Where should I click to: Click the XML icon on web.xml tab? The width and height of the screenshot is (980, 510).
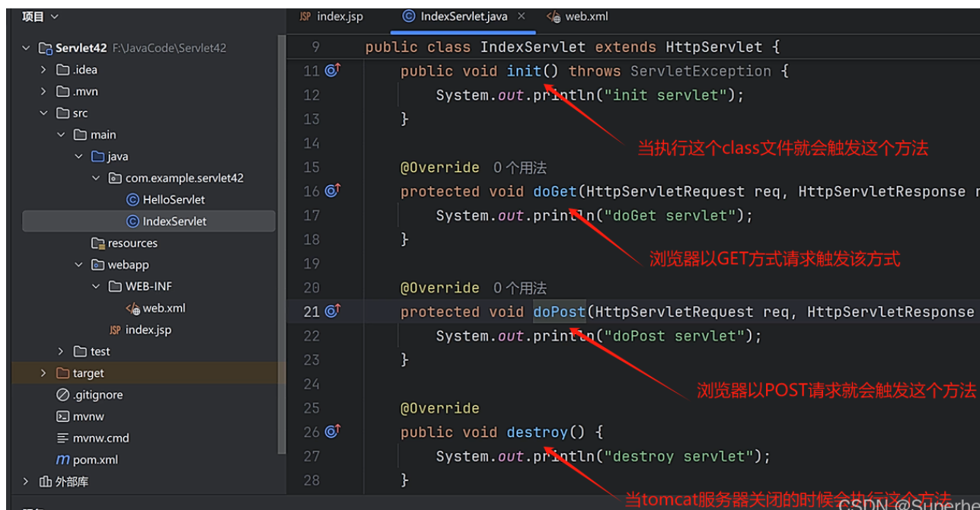point(554,17)
